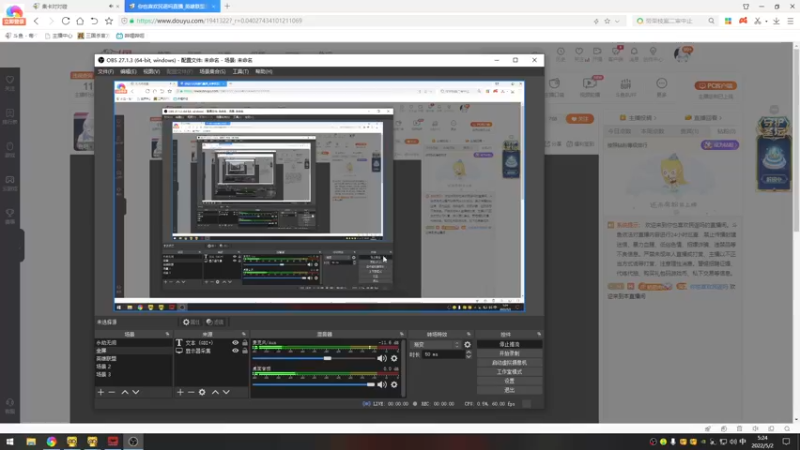Click the browser back arrow
This screenshot has height=450, width=800.
point(36,21)
